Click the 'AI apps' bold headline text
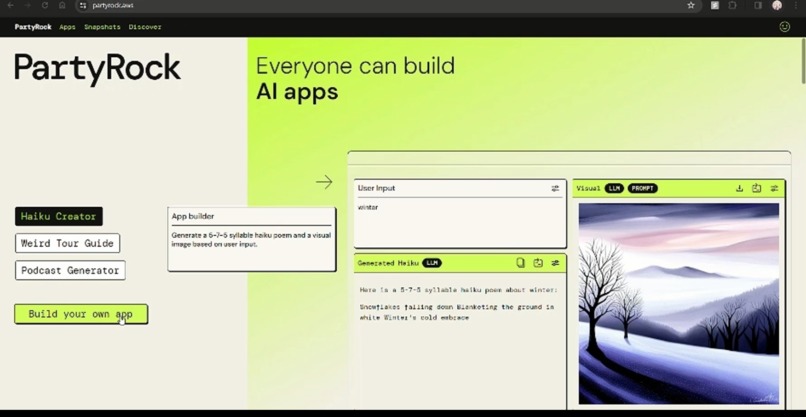The height and width of the screenshot is (417, 806). [297, 92]
